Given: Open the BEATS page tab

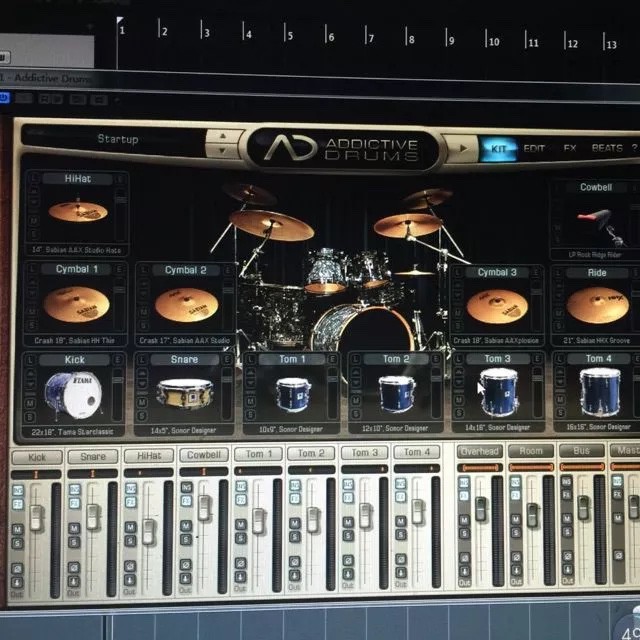Looking at the screenshot, I should [606, 148].
